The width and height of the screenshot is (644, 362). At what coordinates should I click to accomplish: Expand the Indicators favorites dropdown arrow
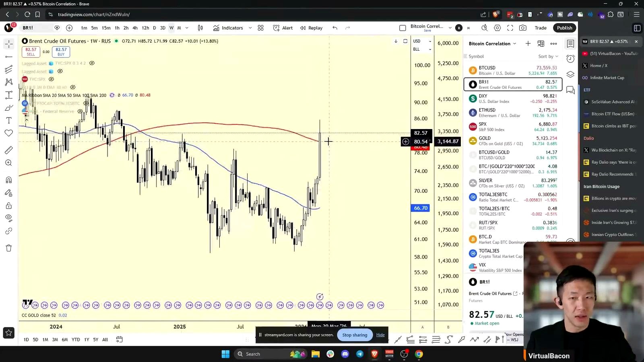tap(250, 28)
